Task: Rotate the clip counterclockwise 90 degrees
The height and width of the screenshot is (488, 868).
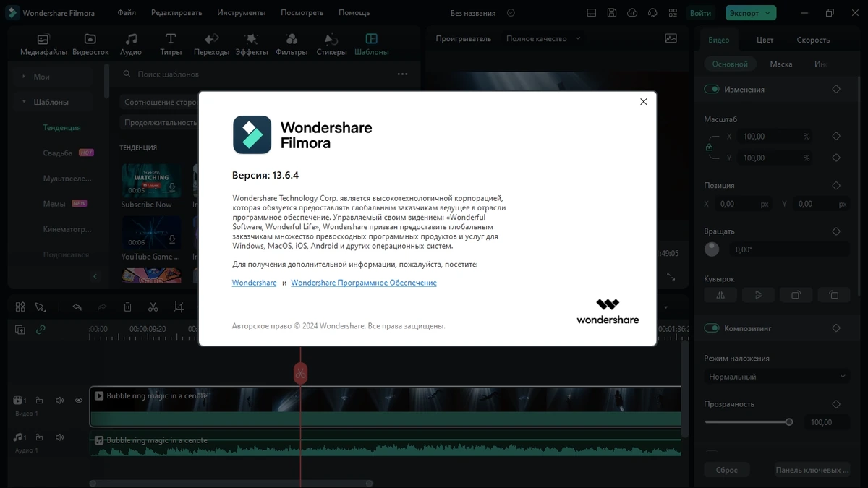Action: pyautogui.click(x=834, y=295)
